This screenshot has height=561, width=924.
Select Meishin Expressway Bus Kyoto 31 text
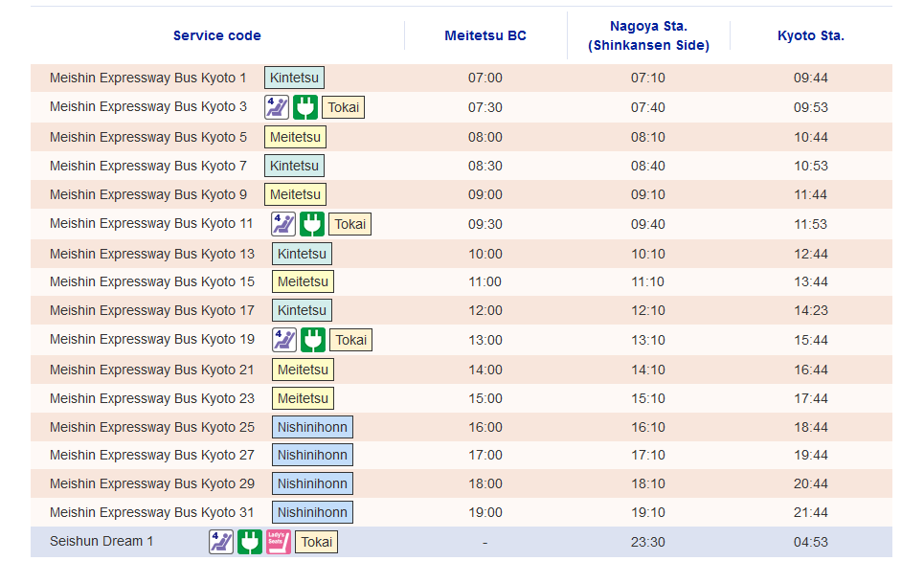point(152,513)
